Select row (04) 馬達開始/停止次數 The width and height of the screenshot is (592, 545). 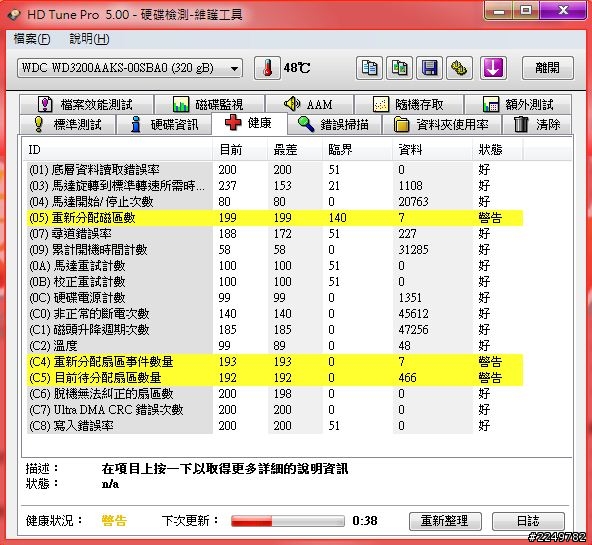click(274, 202)
